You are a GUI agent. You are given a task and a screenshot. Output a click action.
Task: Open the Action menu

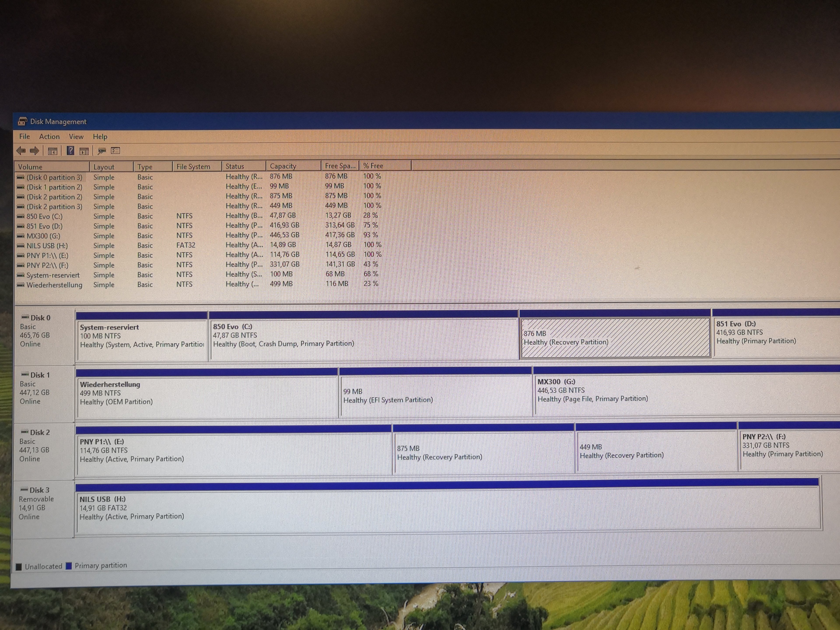(x=49, y=136)
